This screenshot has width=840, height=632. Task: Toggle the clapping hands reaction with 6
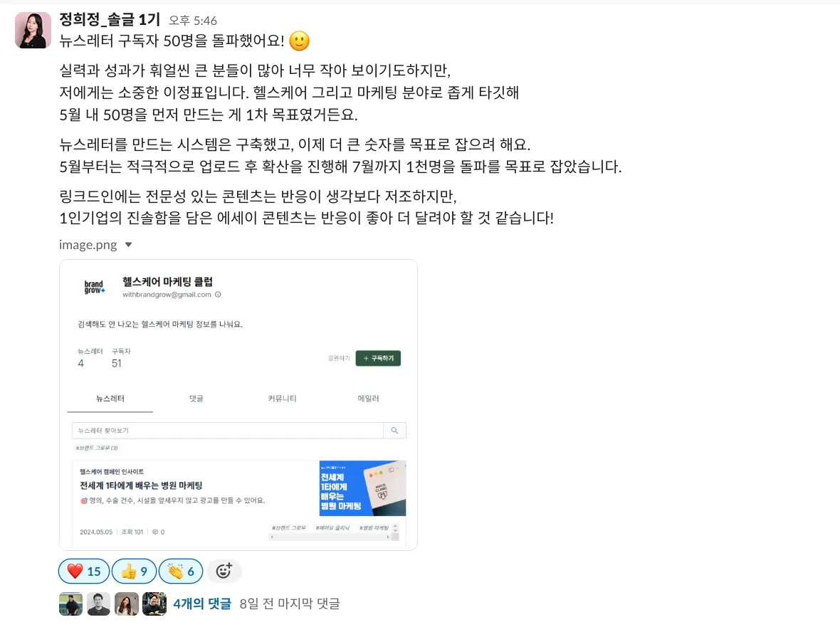181,571
